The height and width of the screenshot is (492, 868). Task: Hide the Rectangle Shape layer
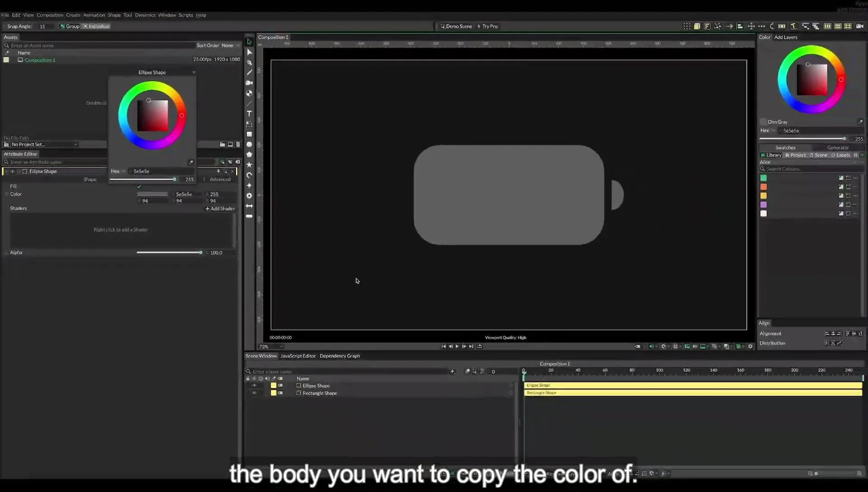click(254, 393)
